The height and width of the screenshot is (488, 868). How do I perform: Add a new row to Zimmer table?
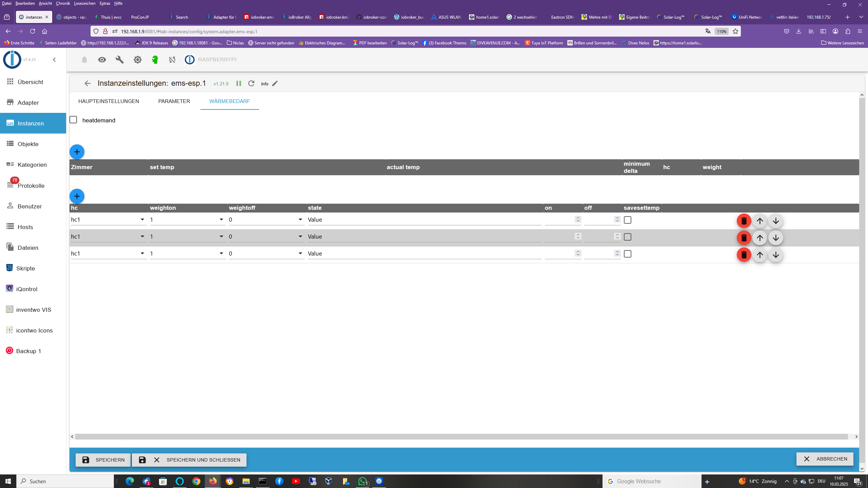coord(77,152)
